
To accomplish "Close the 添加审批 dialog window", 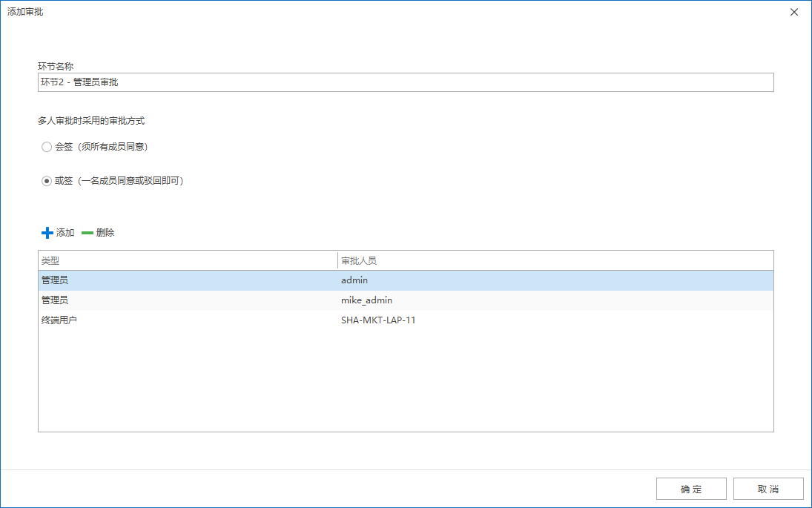I will [794, 12].
